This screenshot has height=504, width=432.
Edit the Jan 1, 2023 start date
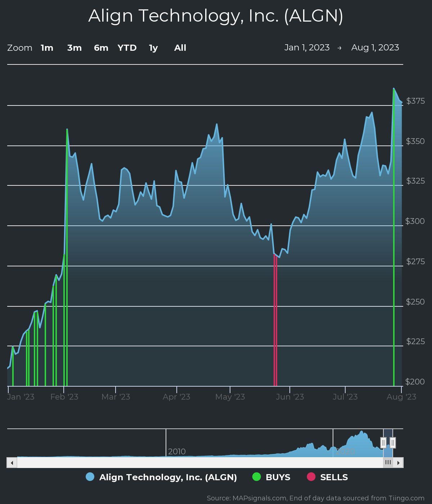(307, 48)
